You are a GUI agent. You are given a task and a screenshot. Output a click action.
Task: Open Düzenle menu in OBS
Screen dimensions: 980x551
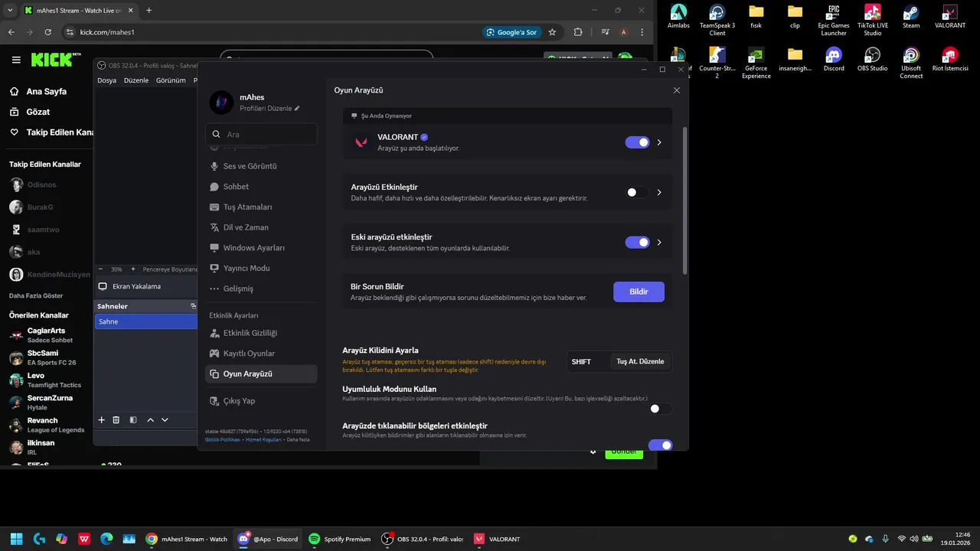point(136,80)
